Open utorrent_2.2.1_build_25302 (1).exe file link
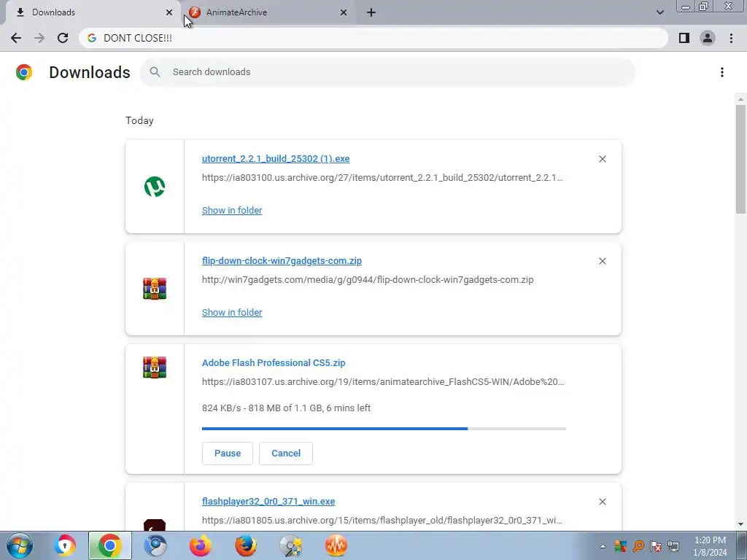Image resolution: width=747 pixels, height=560 pixels. tap(276, 159)
